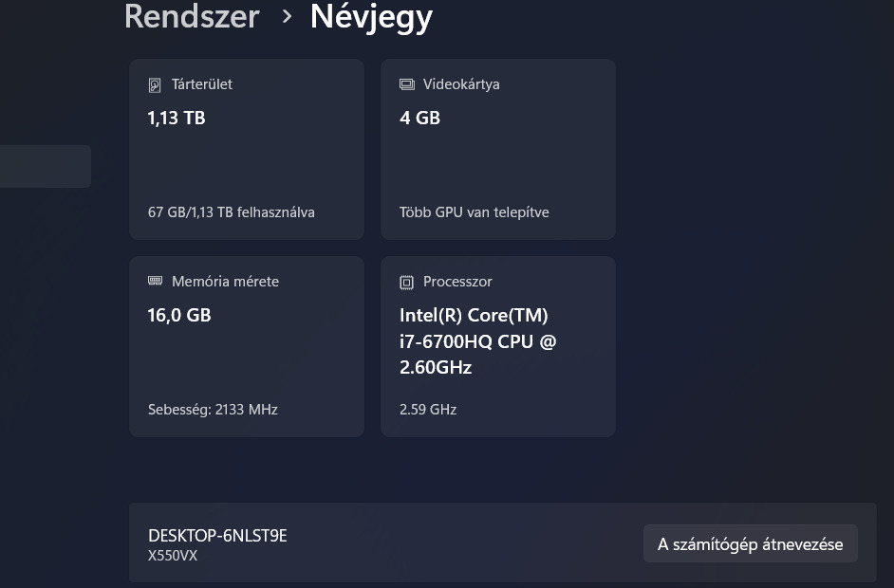894x588 pixels.
Task: Click the Videokártya card heading
Action: click(x=461, y=84)
